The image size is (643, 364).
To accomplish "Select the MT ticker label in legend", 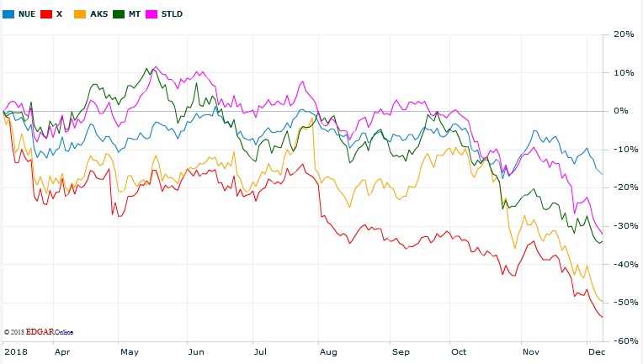I will (136, 14).
